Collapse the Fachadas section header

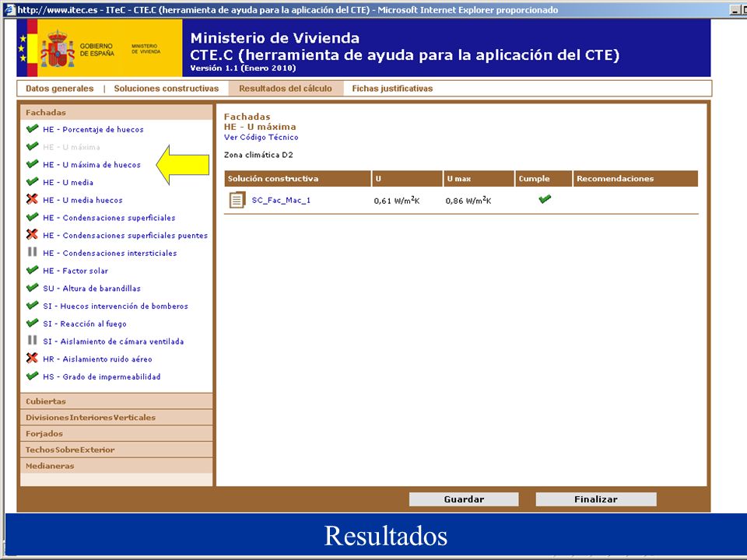click(116, 112)
